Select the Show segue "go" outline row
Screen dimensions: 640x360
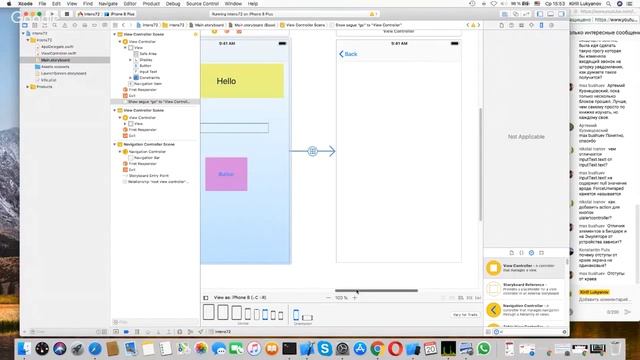[156, 102]
